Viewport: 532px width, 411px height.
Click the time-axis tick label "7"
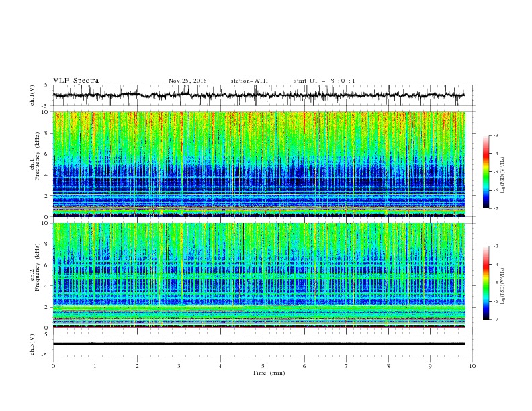click(x=347, y=366)
